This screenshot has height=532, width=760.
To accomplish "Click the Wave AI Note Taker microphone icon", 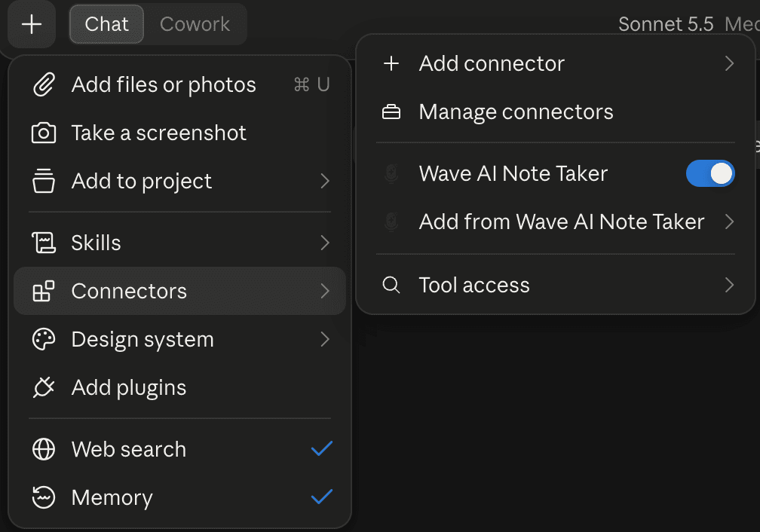I will point(391,173).
